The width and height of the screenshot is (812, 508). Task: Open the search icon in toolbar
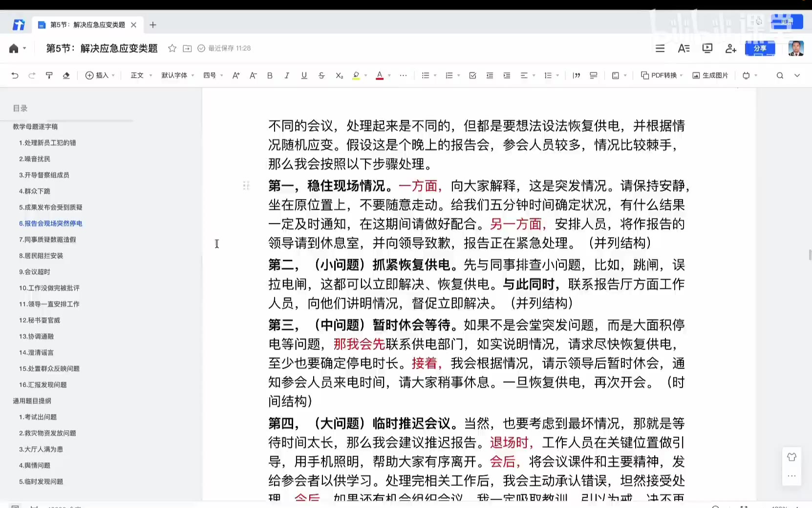click(x=780, y=75)
